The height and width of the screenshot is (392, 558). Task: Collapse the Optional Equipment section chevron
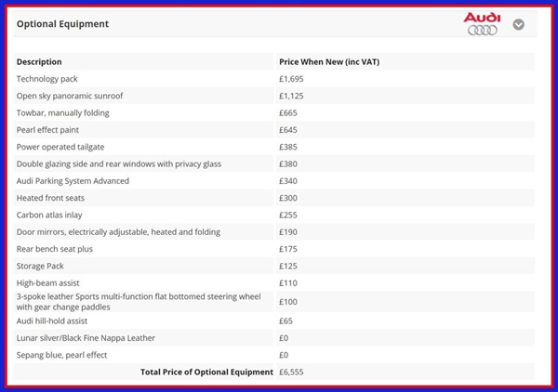(x=518, y=24)
